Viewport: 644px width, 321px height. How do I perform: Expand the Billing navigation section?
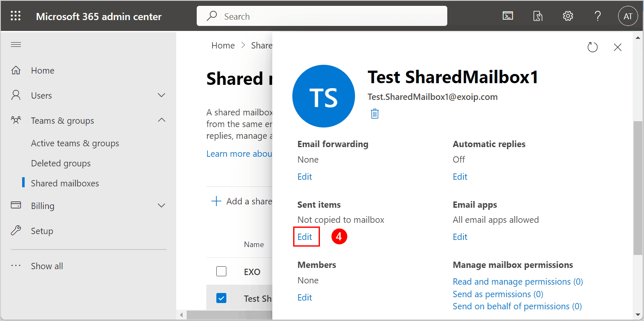161,206
